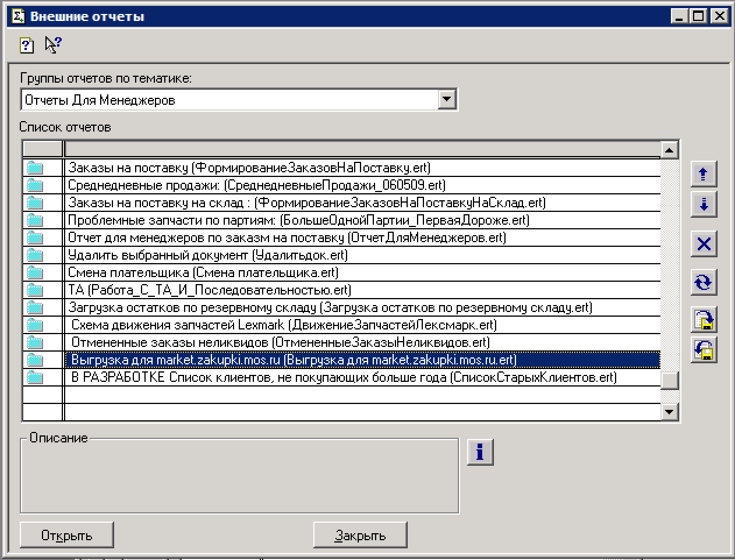Viewport: 735px width, 560px height.
Task: Select Схема движения запчастей Lexmark report
Action: (x=284, y=325)
